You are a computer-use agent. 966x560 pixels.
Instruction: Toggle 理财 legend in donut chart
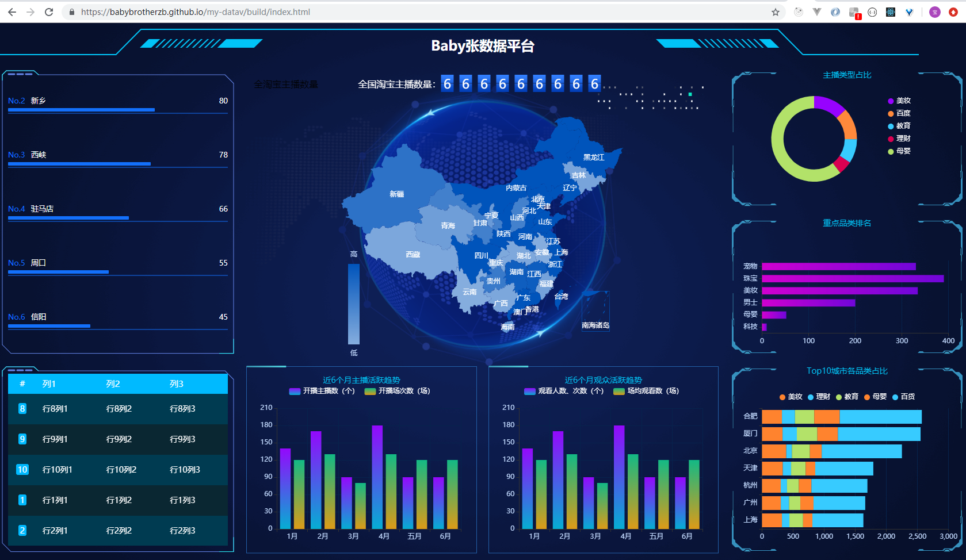(899, 139)
